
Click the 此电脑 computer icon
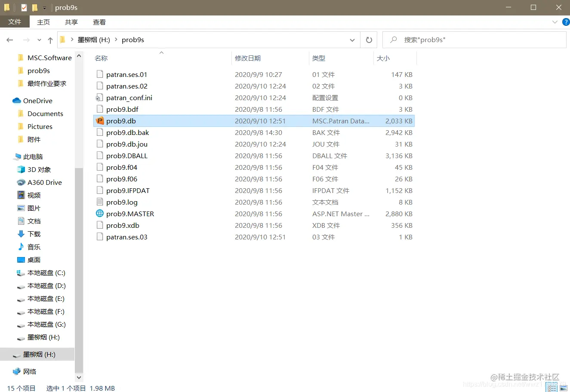[17, 156]
